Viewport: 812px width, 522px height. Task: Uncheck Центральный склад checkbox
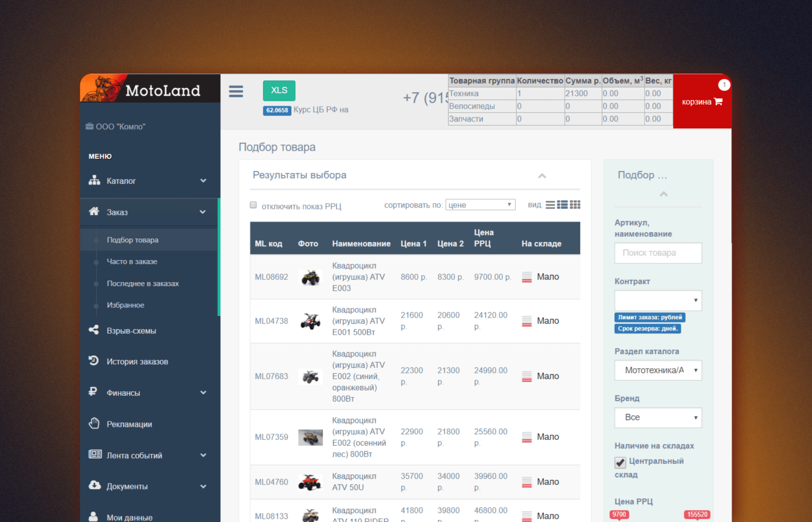point(620,462)
